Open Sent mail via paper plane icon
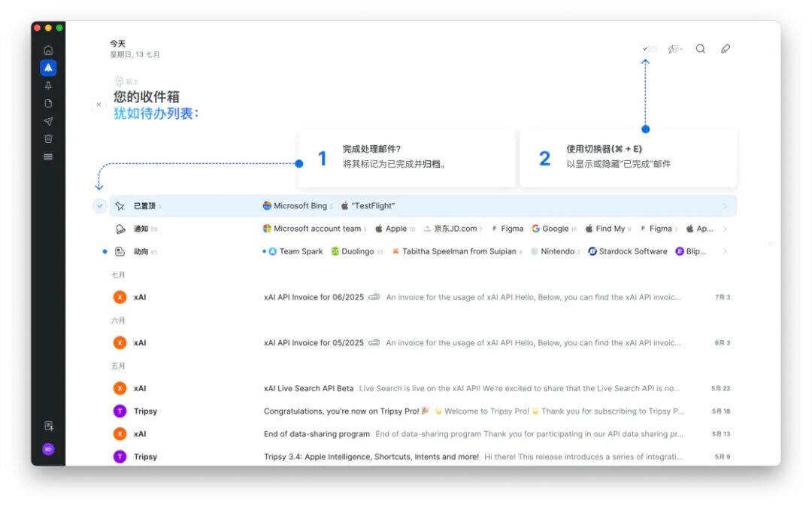 coord(48,121)
